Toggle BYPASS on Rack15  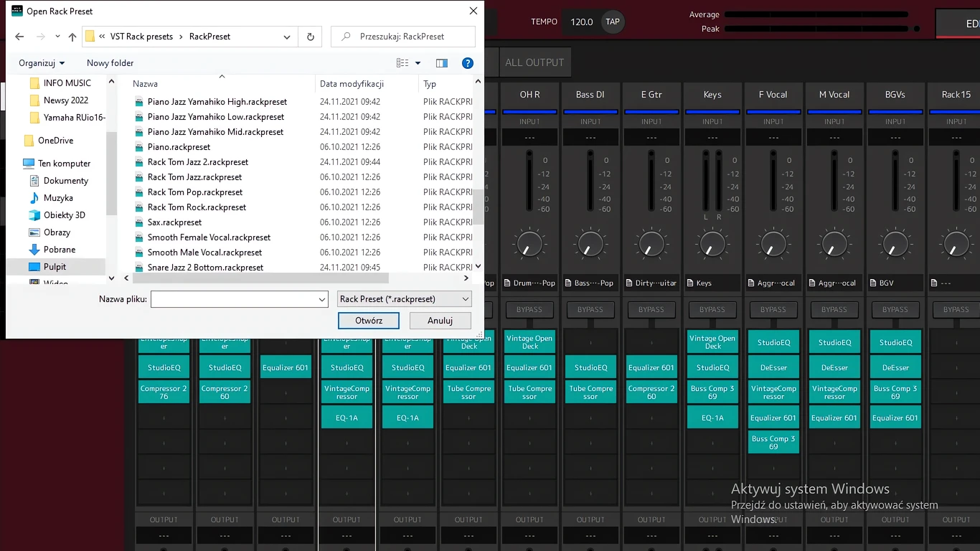(x=956, y=310)
